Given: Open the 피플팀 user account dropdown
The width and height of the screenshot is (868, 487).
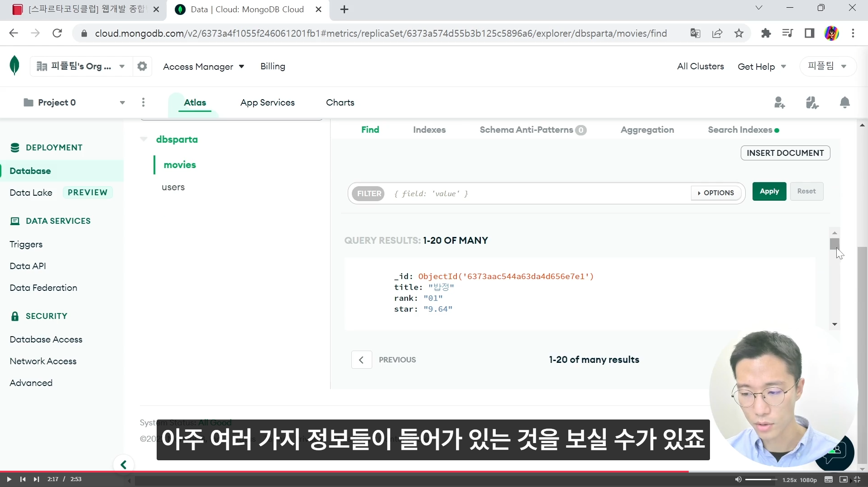Looking at the screenshot, I should coord(827,66).
